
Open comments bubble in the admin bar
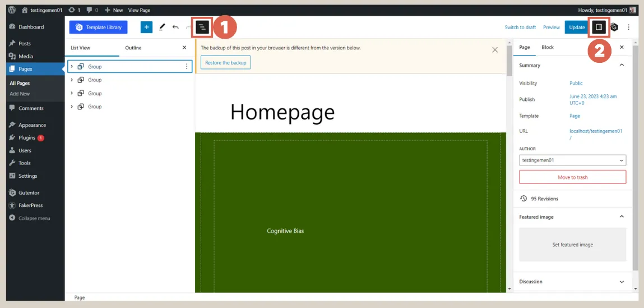[92, 10]
